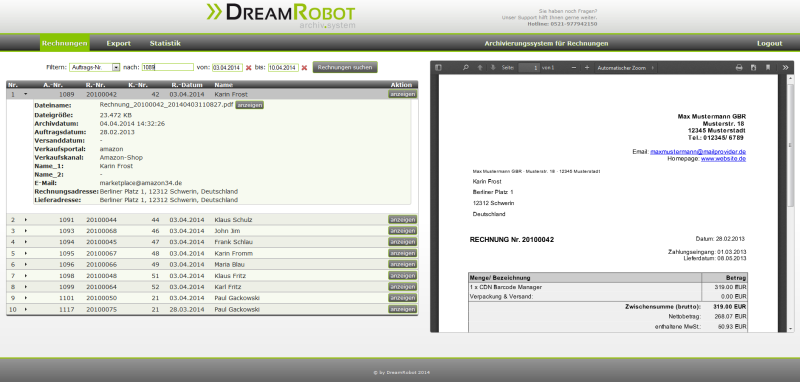
Task: Go to previous PDF page arrow
Action: click(x=480, y=67)
